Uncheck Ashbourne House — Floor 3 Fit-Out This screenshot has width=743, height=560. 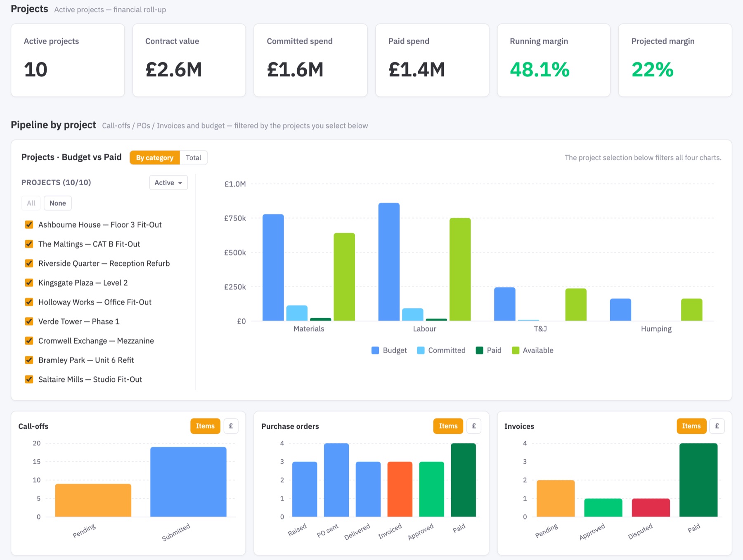tap(29, 224)
